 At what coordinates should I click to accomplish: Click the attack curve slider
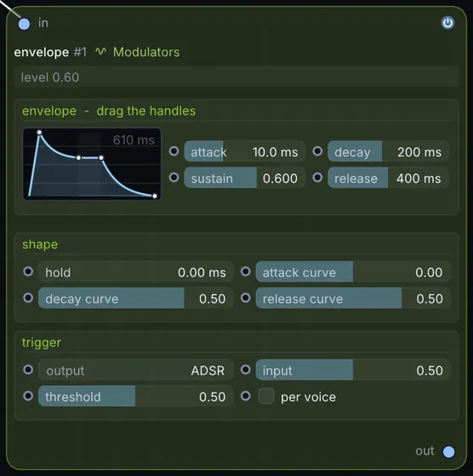(353, 272)
